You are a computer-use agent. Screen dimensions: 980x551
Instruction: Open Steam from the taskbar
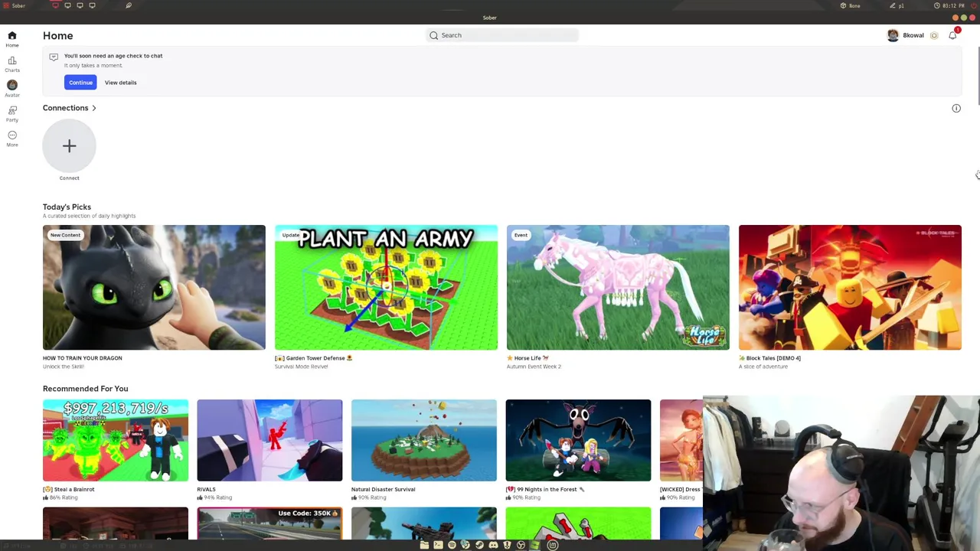pyautogui.click(x=479, y=545)
